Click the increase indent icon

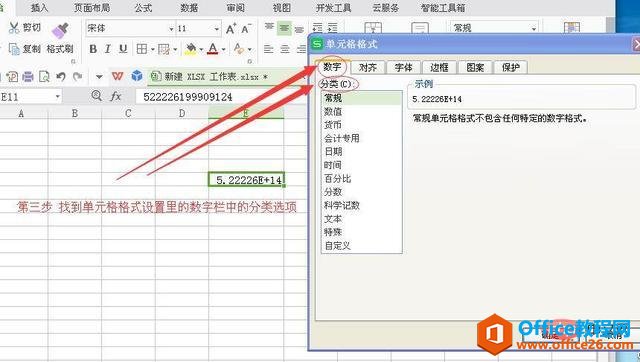333,28
